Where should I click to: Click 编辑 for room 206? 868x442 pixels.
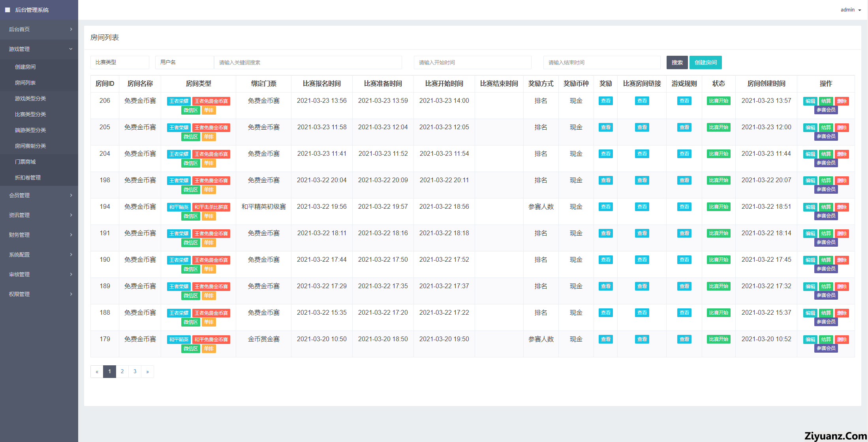[x=810, y=101]
